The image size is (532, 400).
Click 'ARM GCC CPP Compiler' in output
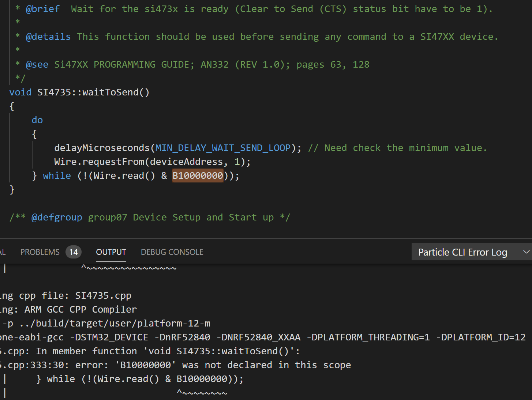pyautogui.click(x=80, y=309)
